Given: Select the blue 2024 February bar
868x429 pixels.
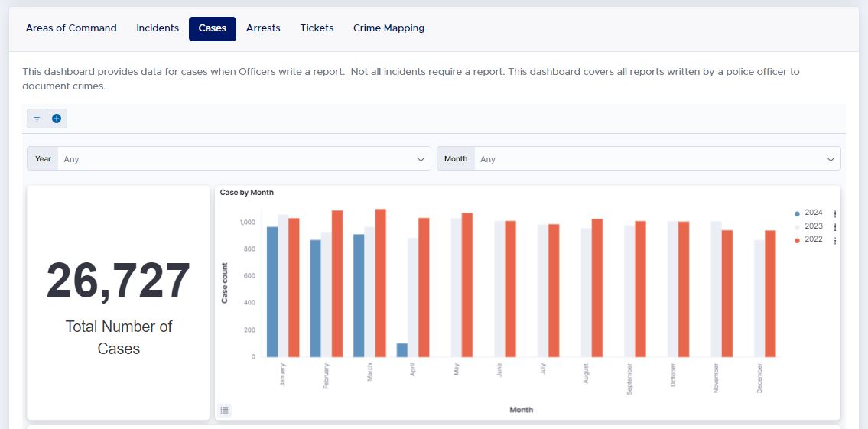Looking at the screenshot, I should pyautogui.click(x=316, y=298).
